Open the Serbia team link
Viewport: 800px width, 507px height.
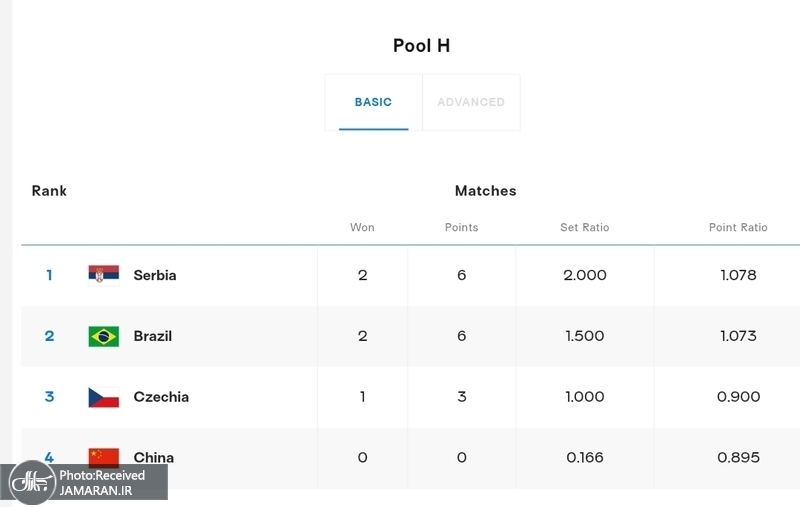click(x=155, y=275)
